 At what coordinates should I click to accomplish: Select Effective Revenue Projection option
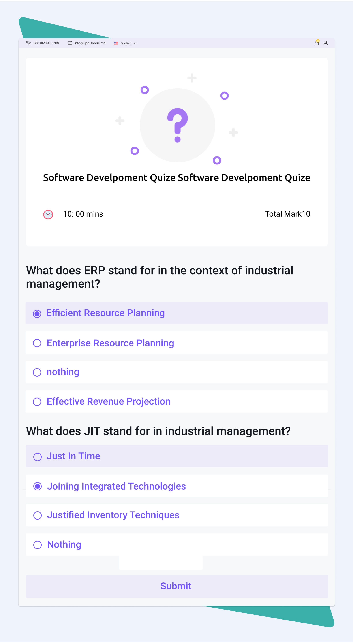[176, 401]
